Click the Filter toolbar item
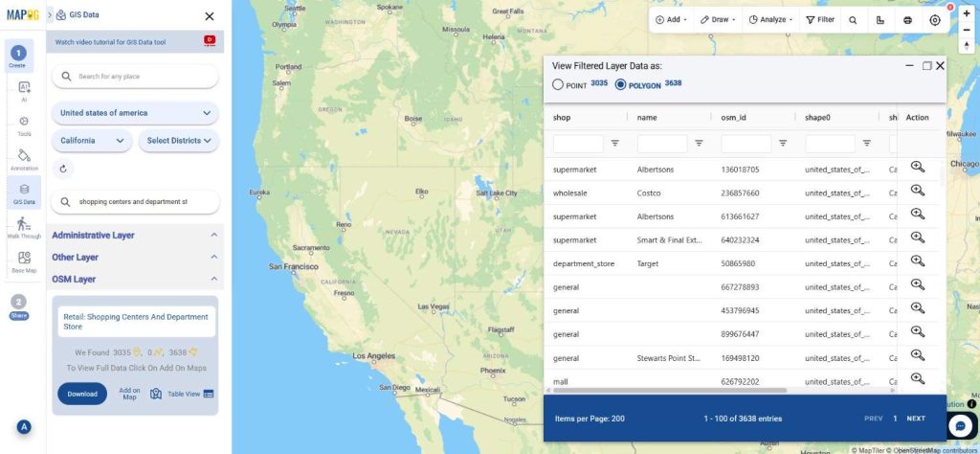Image resolution: width=980 pixels, height=454 pixels. (820, 20)
